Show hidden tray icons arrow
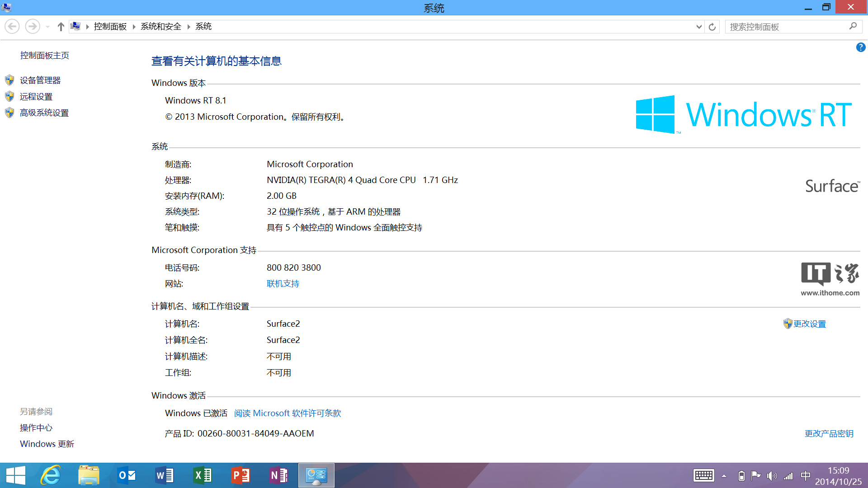This screenshot has height=488, width=868. point(724,476)
